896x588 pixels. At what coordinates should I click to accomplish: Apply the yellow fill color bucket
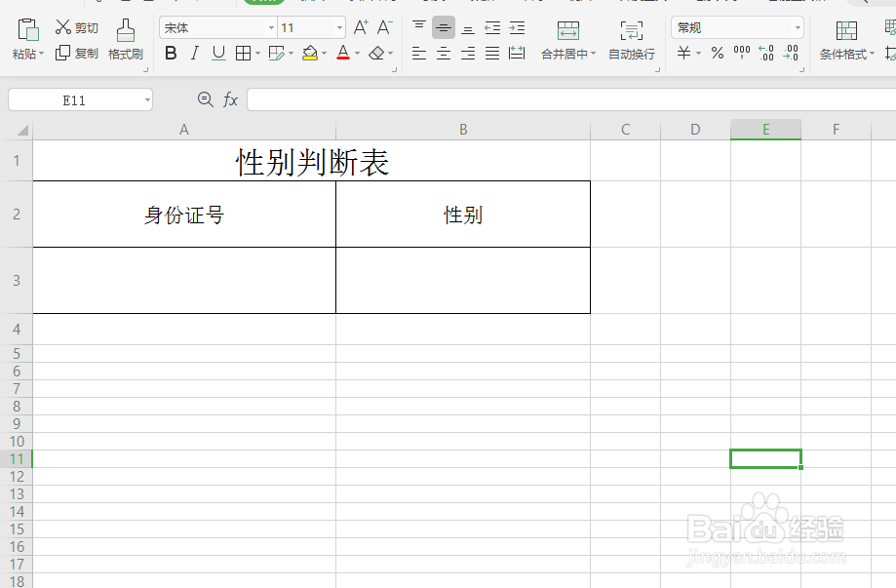coord(310,53)
